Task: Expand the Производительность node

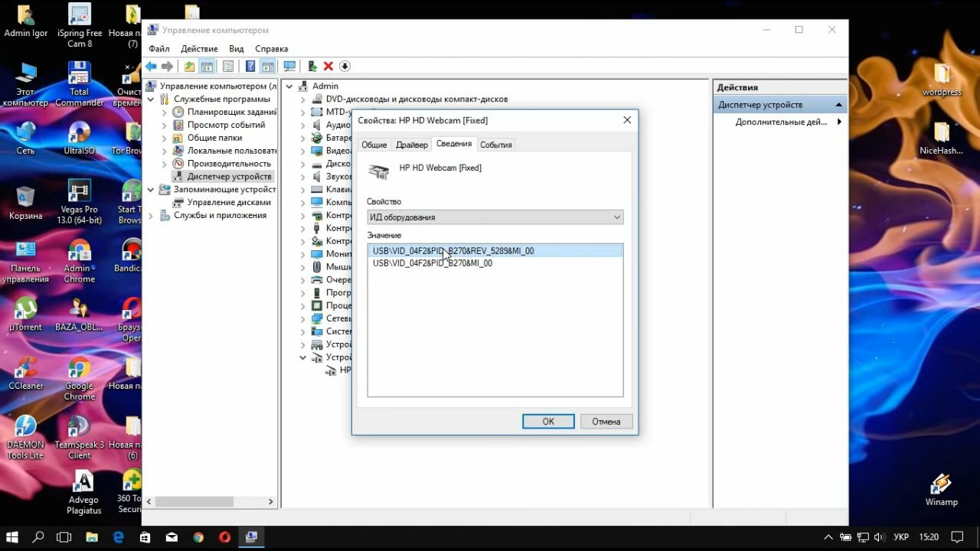Action: 164,164
